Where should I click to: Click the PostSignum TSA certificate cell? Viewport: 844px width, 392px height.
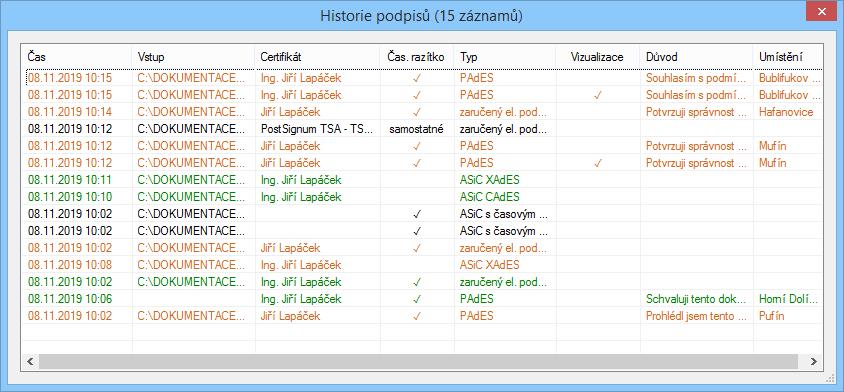[x=317, y=129]
